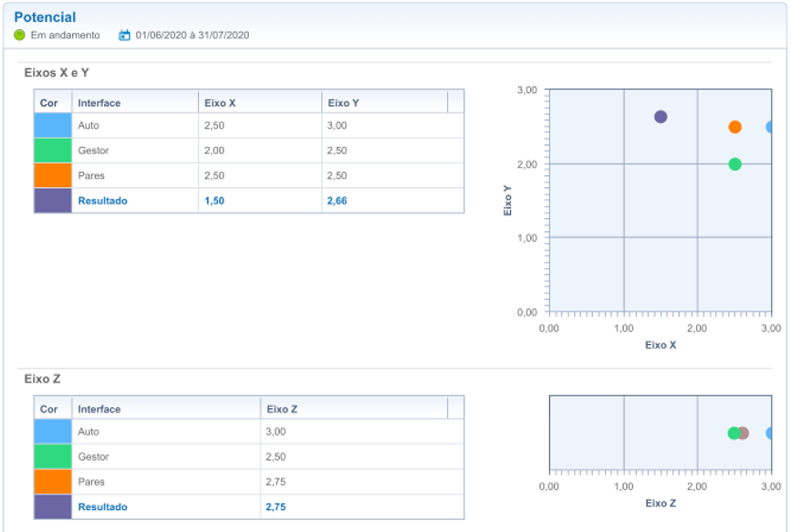Select the blue Auto point in the X-Y chart

(x=771, y=127)
